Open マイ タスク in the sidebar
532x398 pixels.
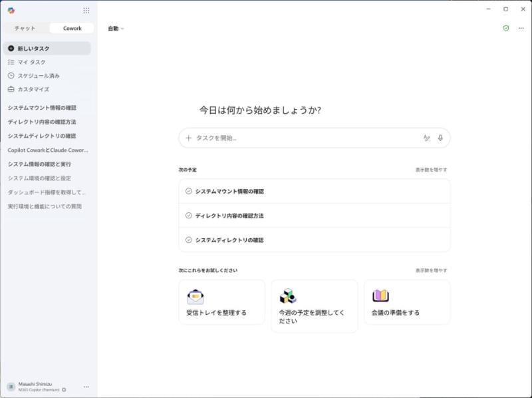[x=47, y=62]
